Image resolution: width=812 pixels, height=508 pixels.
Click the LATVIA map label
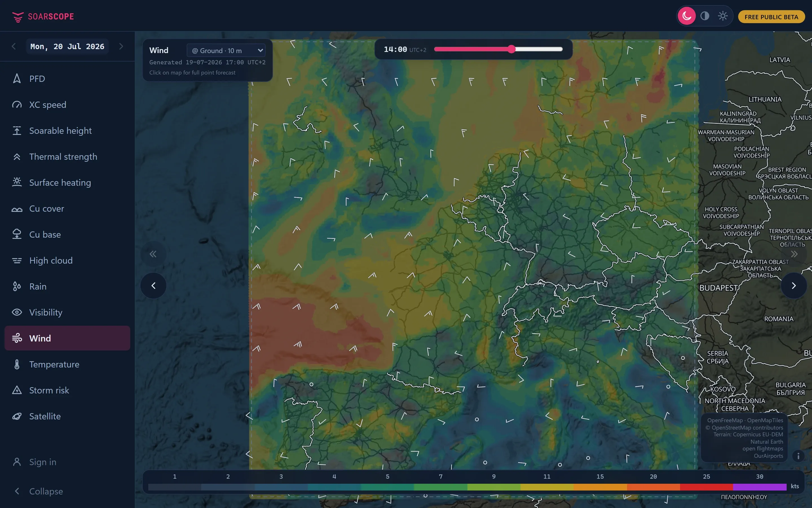(x=780, y=60)
